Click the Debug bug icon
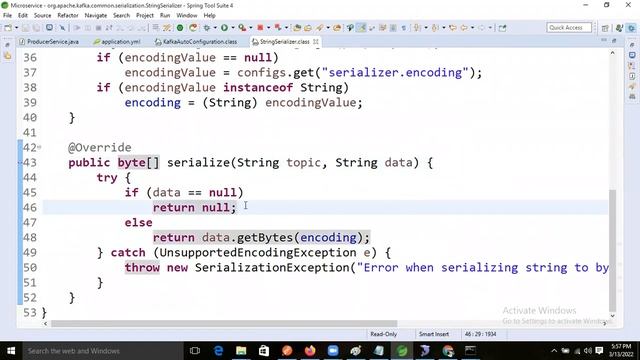 (x=207, y=28)
